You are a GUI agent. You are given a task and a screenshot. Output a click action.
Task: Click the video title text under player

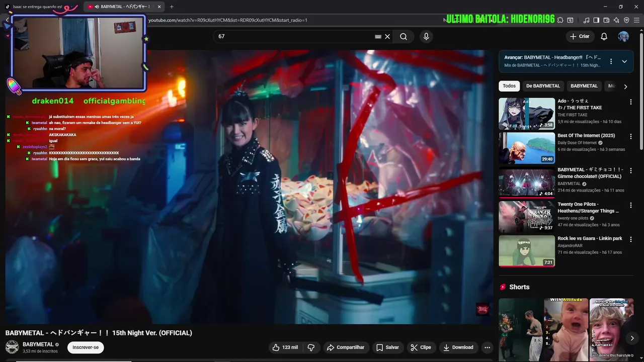(99, 333)
